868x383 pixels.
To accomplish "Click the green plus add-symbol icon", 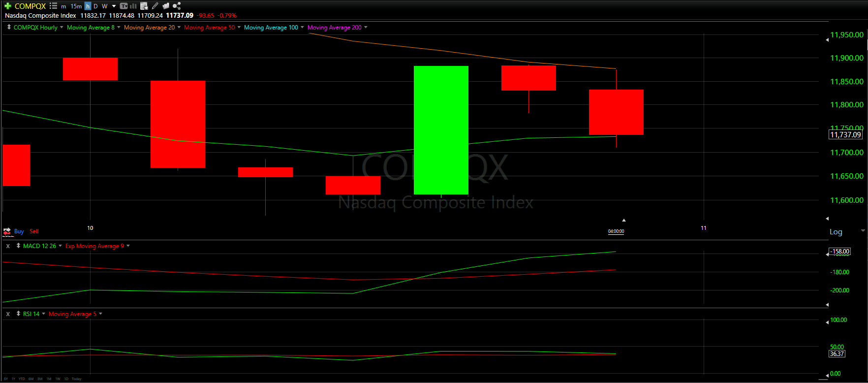I will [8, 6].
